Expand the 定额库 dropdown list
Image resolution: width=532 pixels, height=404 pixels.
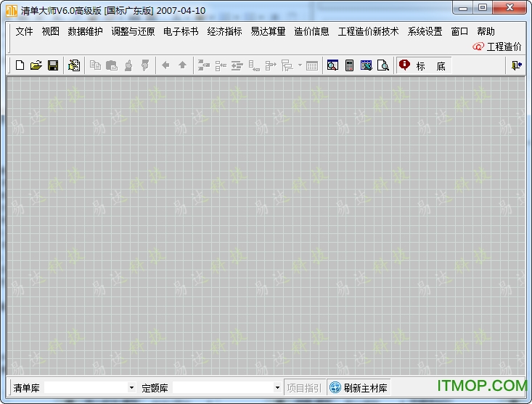pos(277,388)
